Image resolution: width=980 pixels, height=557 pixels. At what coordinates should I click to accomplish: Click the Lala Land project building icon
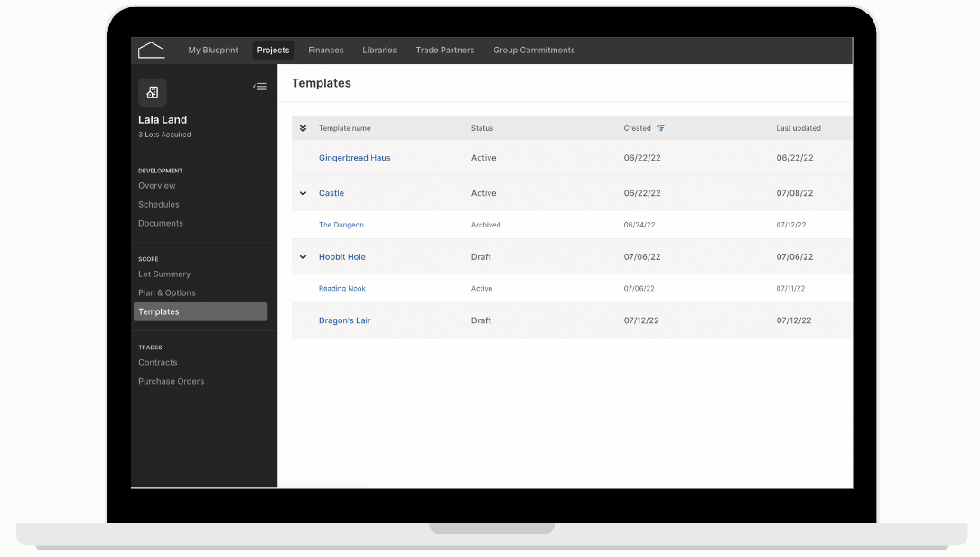point(153,92)
